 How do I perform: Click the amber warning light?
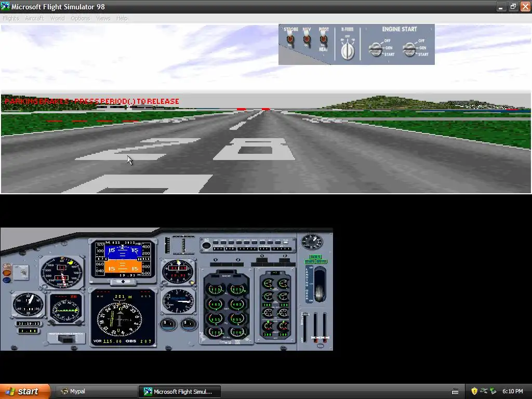coord(6,272)
